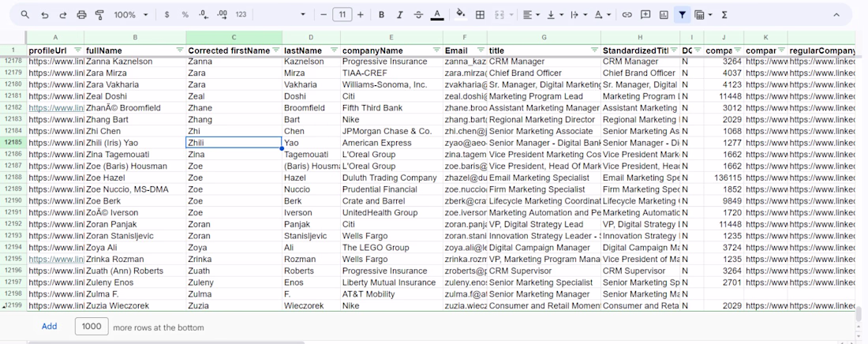The image size is (868, 344).
Task: Click the Functions sigma icon
Action: pos(724,15)
